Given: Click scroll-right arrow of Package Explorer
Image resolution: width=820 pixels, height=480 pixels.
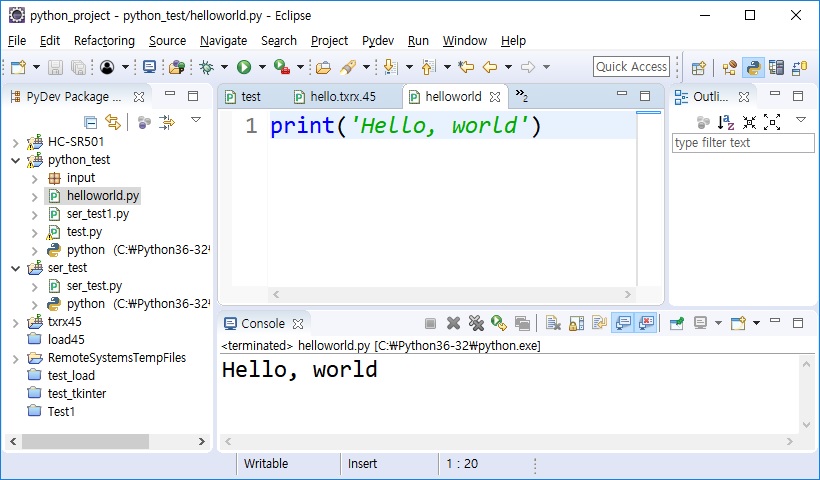Looking at the screenshot, I should pos(202,441).
